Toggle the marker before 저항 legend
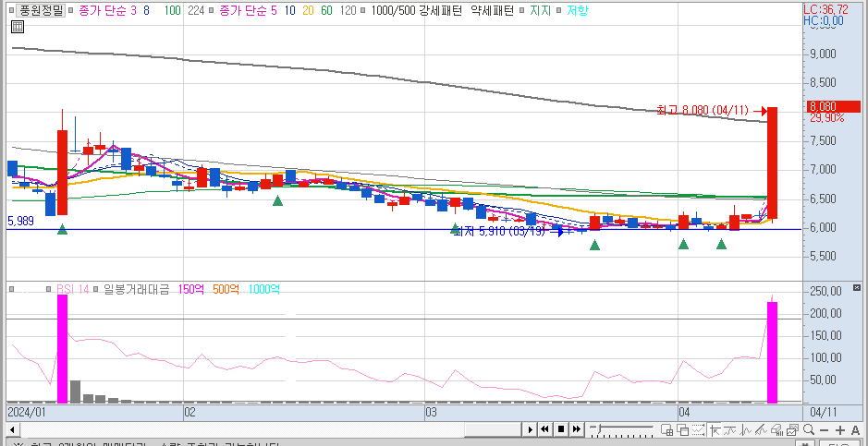868x446 pixels. 559,10
